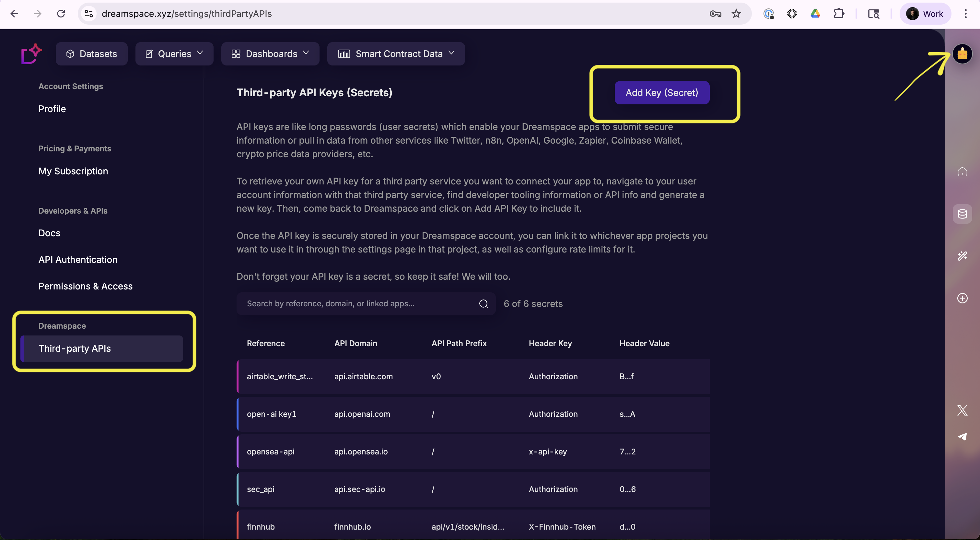The image size is (980, 540).
Task: Open the Profile settings page
Action: 52,109
